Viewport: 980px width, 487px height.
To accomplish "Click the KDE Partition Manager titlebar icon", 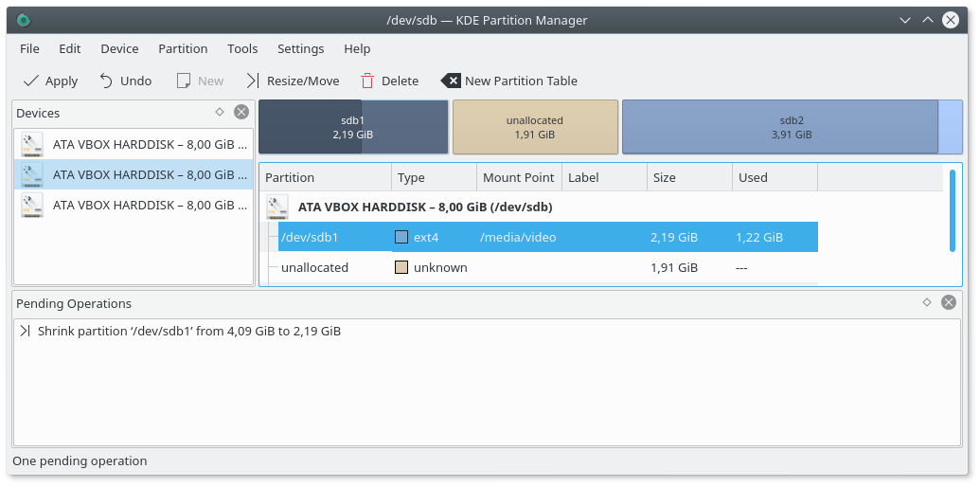I will pyautogui.click(x=24, y=20).
